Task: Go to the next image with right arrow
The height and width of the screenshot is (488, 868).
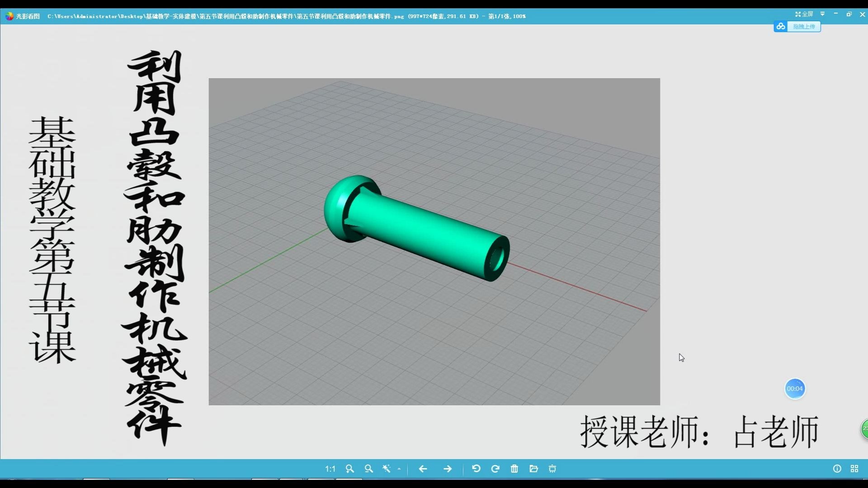Action: (x=448, y=469)
